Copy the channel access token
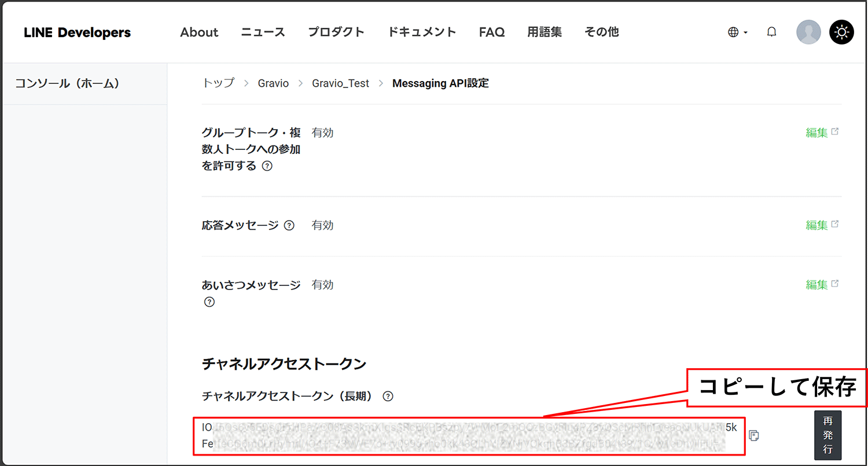Screen dimensions: 868x466 click(x=753, y=435)
